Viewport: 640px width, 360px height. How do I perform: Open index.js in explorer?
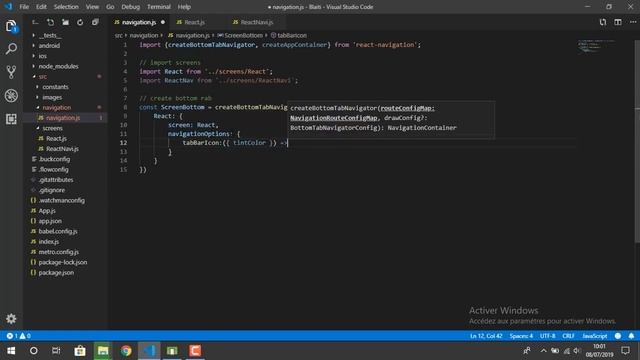(49, 242)
